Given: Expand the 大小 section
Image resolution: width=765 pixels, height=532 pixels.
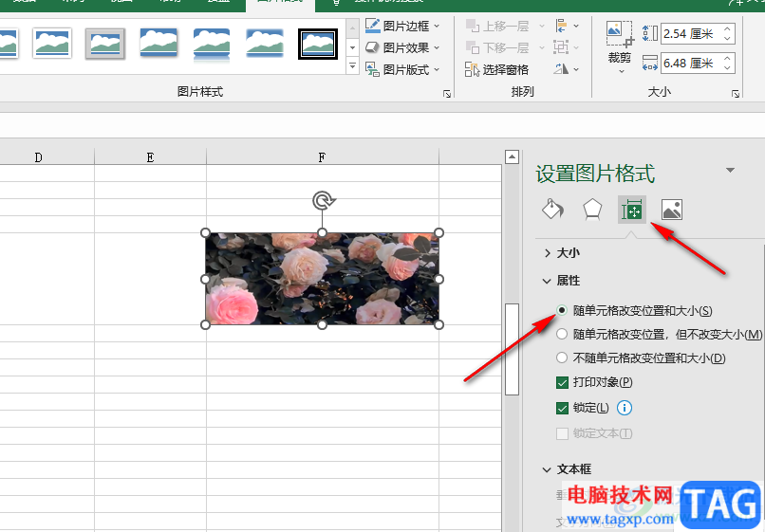Looking at the screenshot, I should click(x=548, y=253).
